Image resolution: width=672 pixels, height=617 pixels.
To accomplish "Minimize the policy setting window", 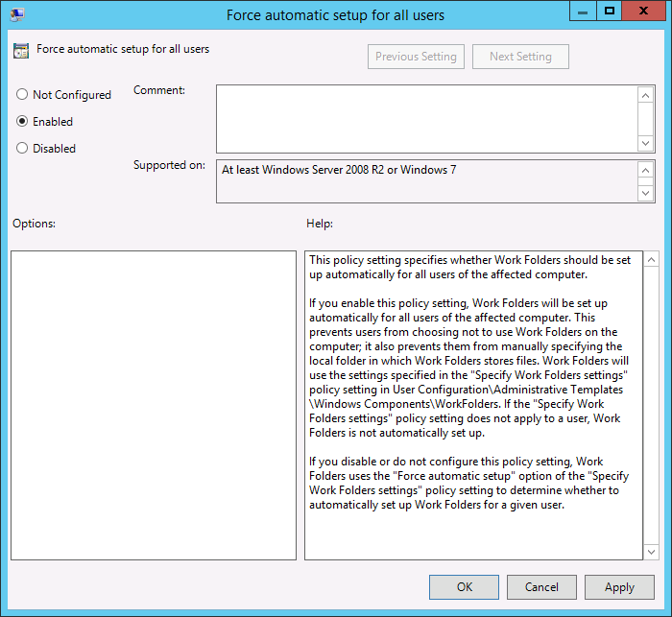I will (x=582, y=12).
